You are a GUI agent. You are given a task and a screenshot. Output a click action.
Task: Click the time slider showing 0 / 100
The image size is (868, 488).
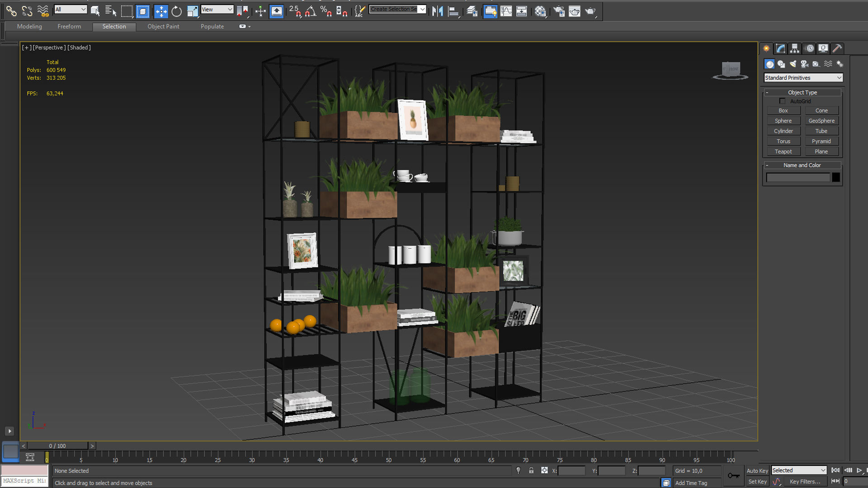point(57,446)
